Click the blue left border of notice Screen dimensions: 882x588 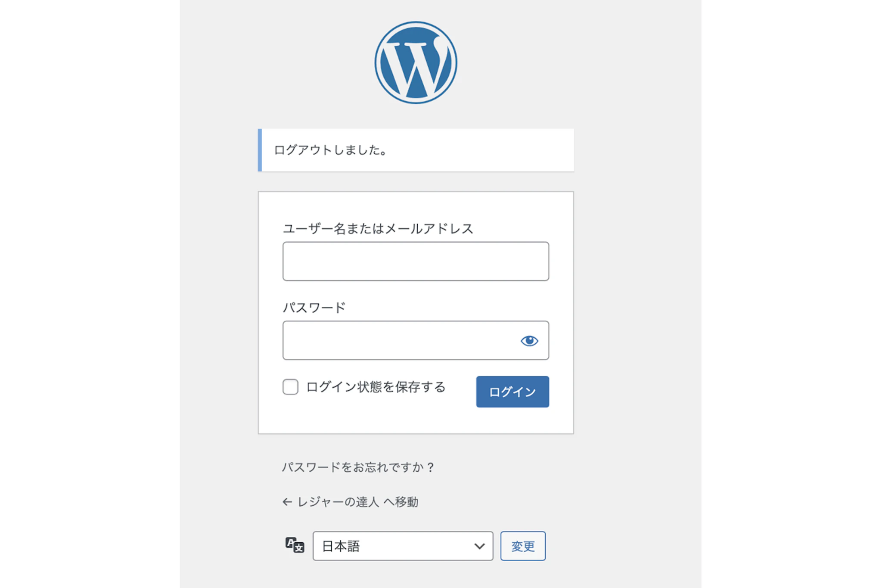click(x=260, y=150)
